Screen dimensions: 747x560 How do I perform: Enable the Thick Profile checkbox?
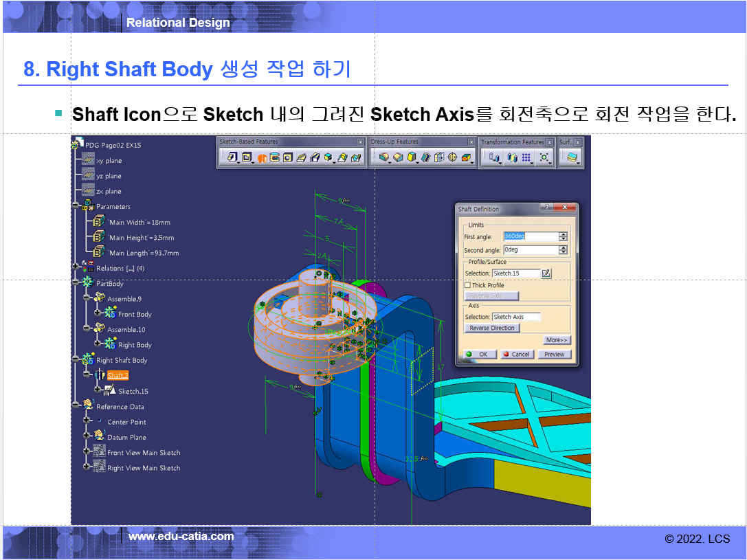tap(468, 285)
